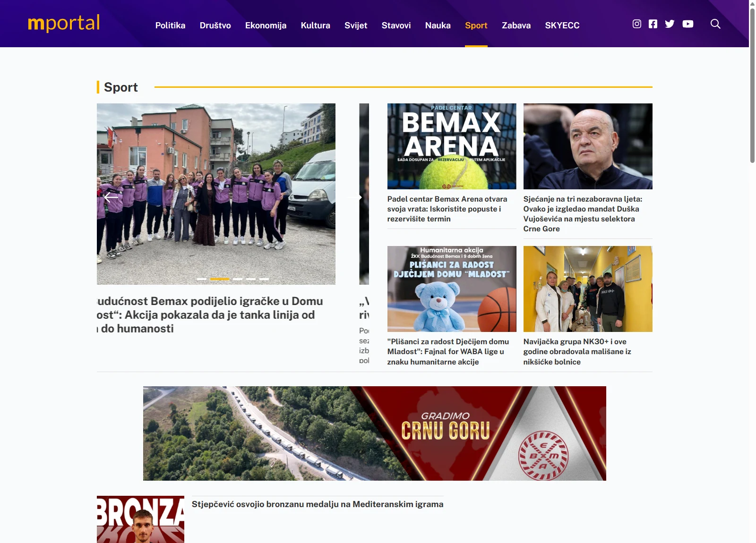Open the Kultura menu section
The width and height of the screenshot is (756, 543).
tap(316, 25)
